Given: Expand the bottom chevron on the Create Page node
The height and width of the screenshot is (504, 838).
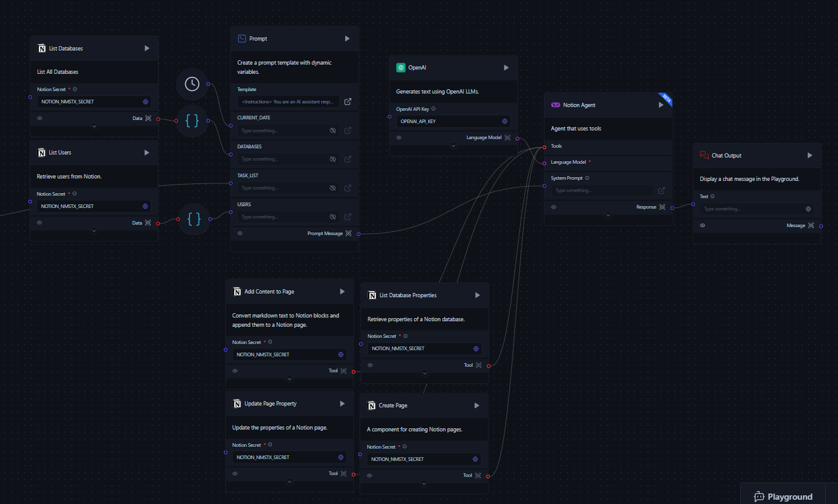Looking at the screenshot, I should click(424, 483).
